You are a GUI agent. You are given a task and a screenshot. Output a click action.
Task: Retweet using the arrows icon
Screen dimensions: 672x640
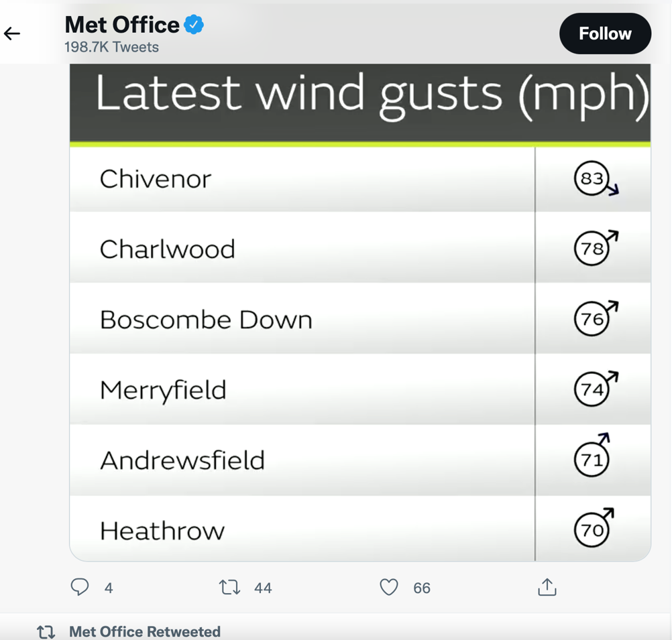230,587
